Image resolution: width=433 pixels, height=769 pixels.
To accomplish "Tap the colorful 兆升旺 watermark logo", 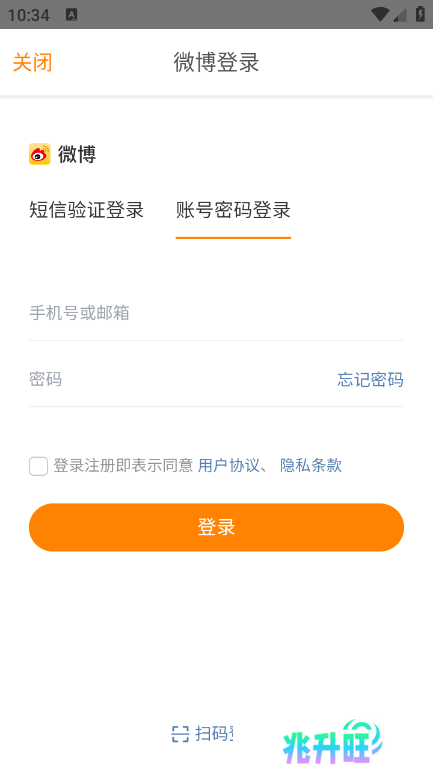I will tap(332, 742).
